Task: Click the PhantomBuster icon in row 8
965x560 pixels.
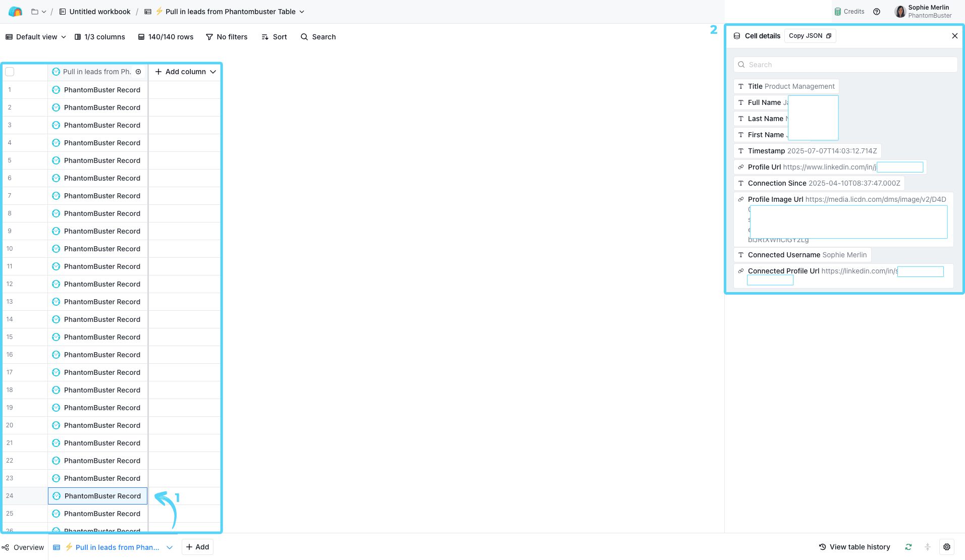Action: pyautogui.click(x=56, y=213)
